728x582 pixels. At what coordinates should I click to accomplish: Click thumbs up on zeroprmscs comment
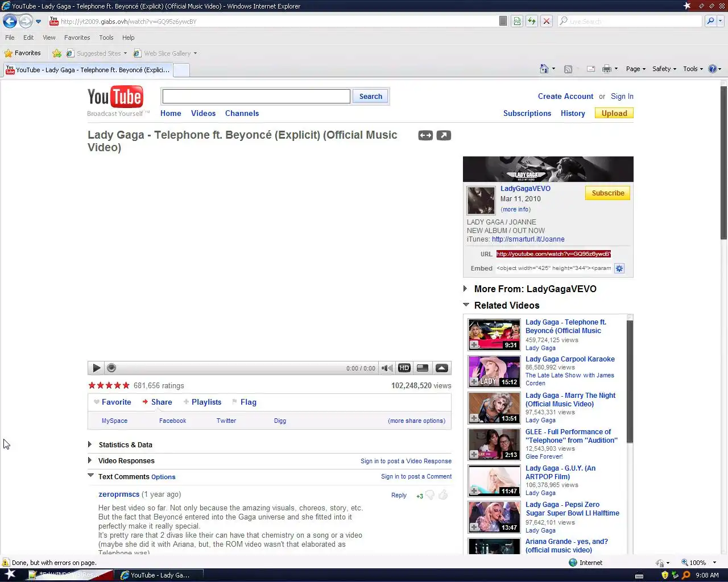(443, 495)
